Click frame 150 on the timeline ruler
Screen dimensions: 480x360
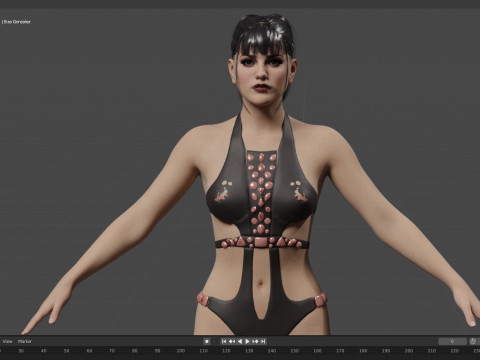[295, 351]
